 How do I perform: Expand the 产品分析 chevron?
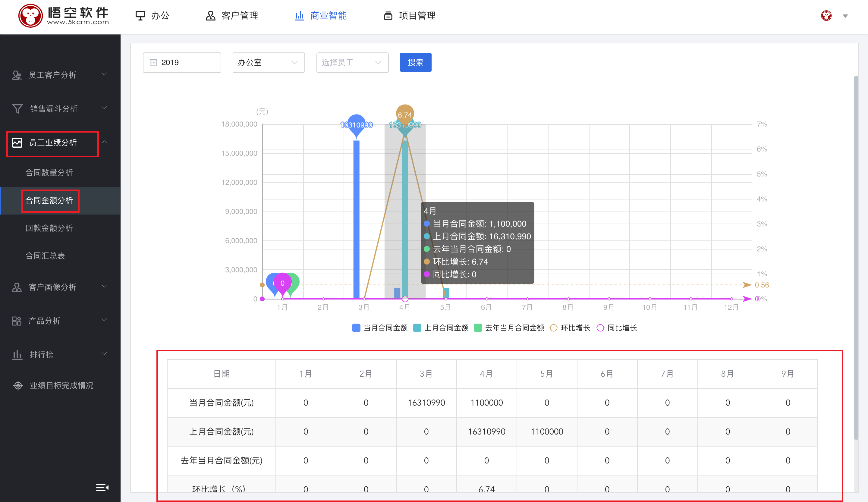click(x=104, y=320)
